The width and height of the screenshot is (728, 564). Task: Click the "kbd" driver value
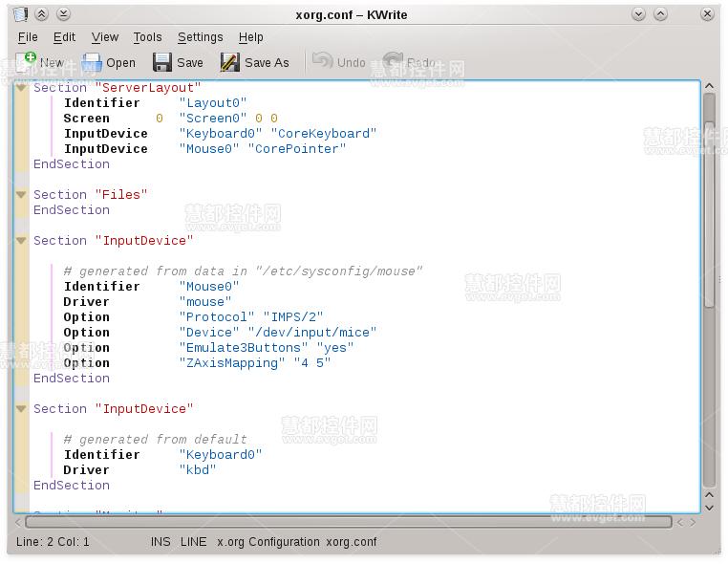pyautogui.click(x=198, y=470)
